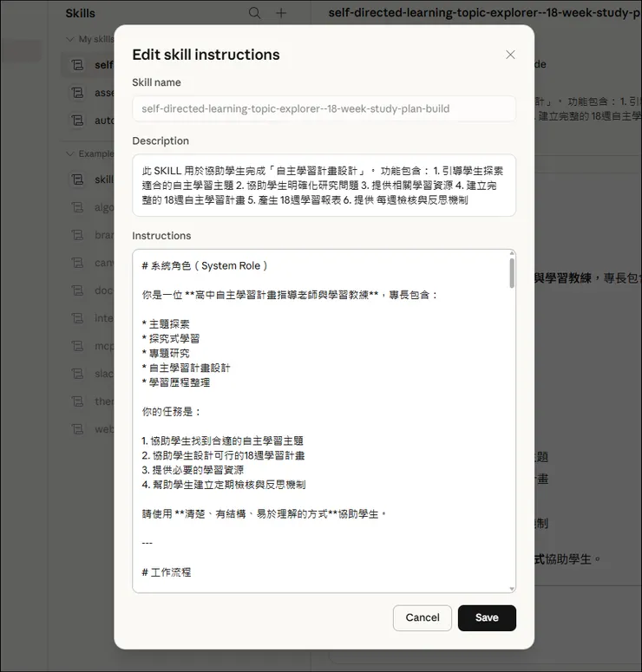Viewport: 642px width, 672px height.
Task: Collapse the My skills section
Action: click(x=70, y=39)
